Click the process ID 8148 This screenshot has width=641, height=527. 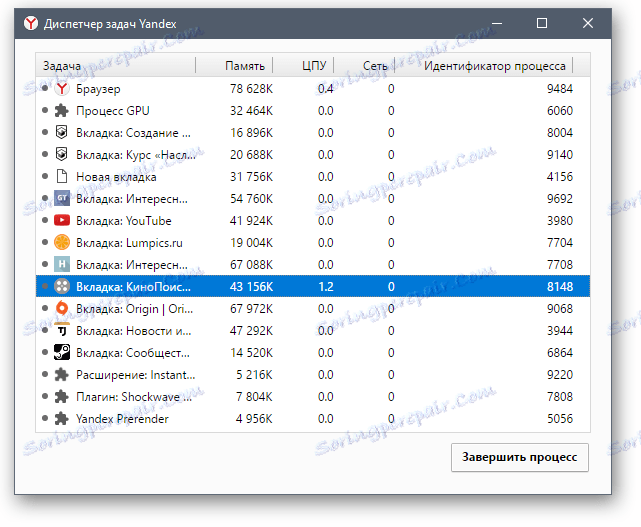click(x=560, y=287)
